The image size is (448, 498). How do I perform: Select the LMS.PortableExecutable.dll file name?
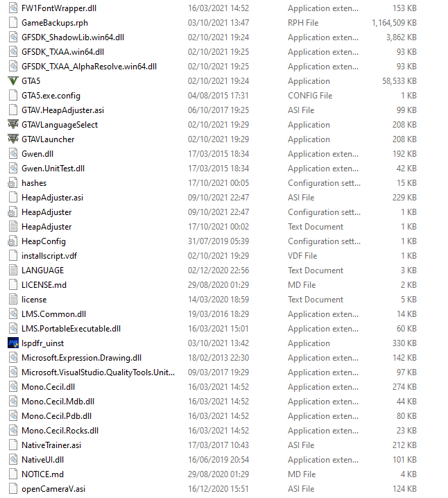71,329
